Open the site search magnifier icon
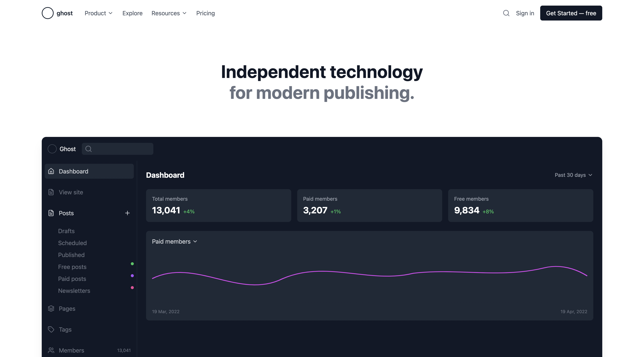This screenshot has width=644, height=357. click(x=506, y=13)
